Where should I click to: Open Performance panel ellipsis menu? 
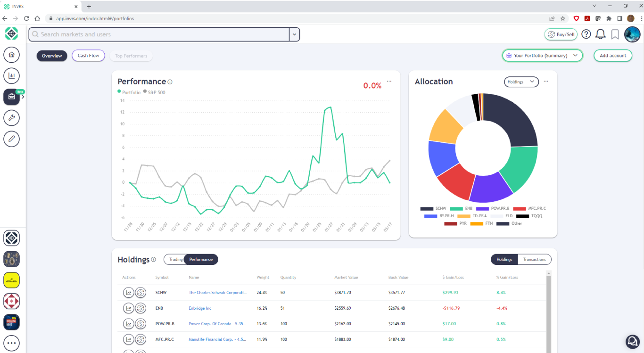tap(389, 81)
